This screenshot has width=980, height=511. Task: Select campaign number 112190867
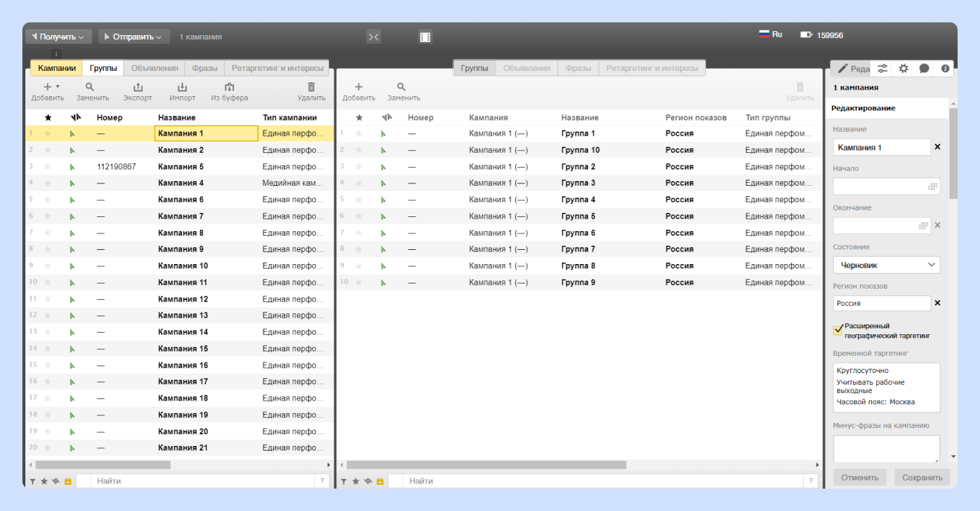[x=116, y=166]
